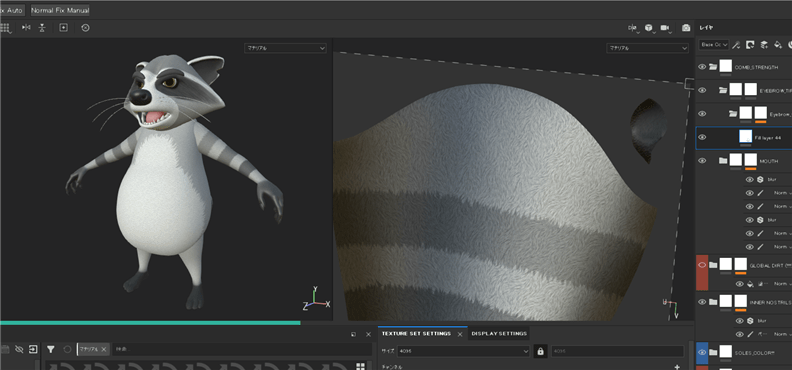Click the add mask icon in layers toolbar
The image size is (792, 370).
click(750, 44)
